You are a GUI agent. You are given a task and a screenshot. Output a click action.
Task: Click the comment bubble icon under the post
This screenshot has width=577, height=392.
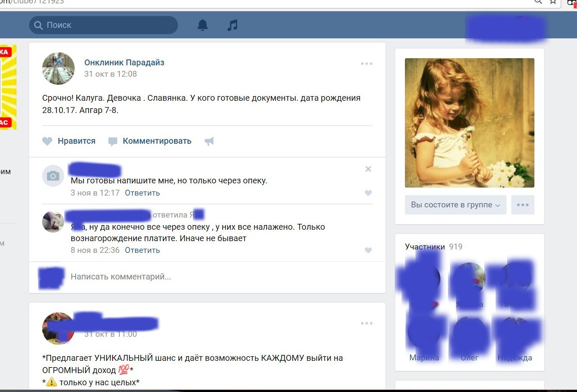click(x=113, y=141)
